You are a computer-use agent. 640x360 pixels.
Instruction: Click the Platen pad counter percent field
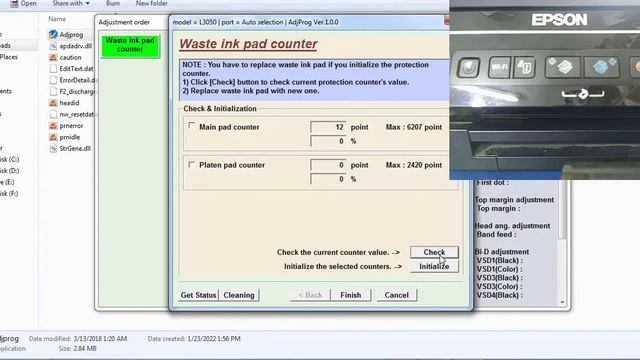click(x=328, y=179)
